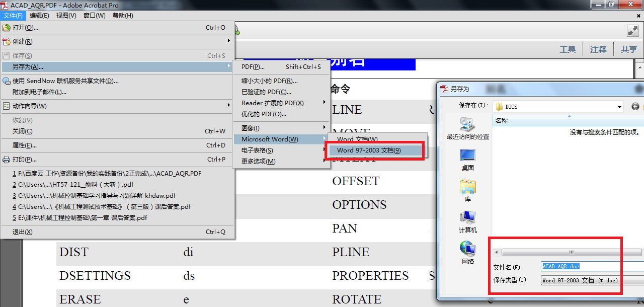
Task: Expand the Microsoft Word(W) submenu
Action: [x=281, y=139]
